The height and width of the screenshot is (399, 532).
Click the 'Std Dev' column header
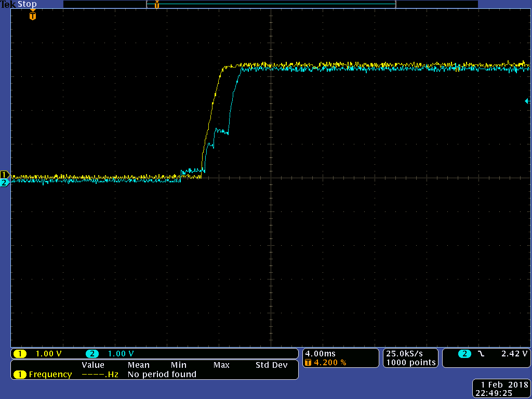271,365
